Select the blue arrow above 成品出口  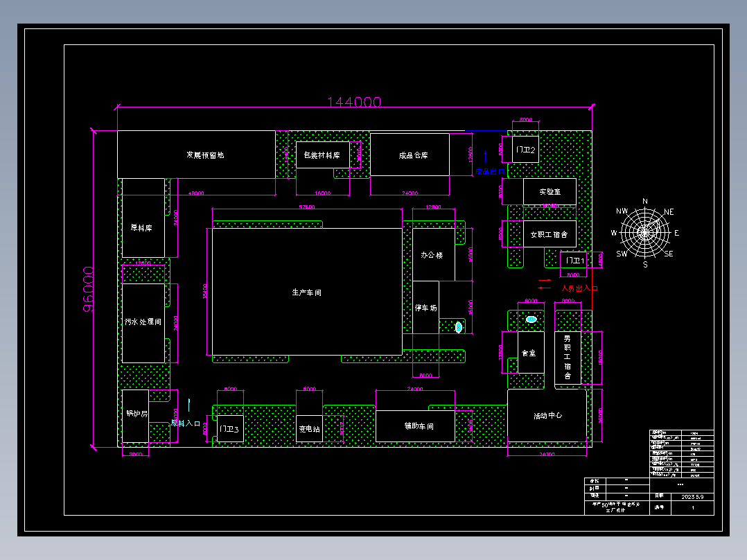click(x=486, y=157)
